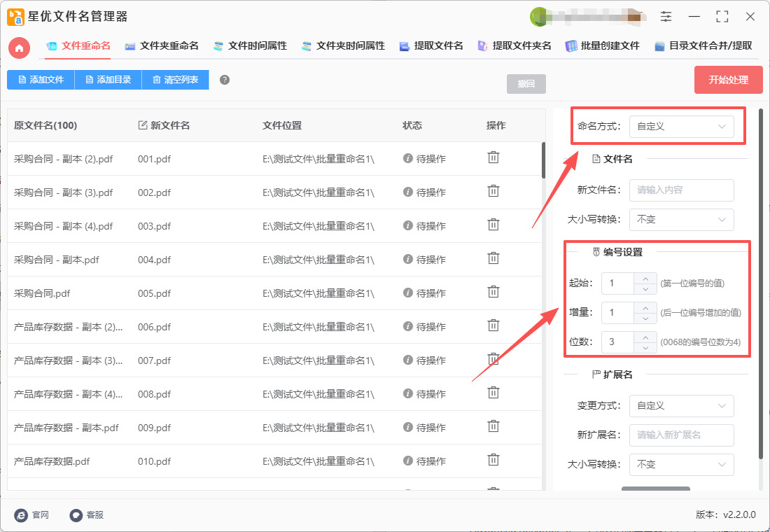Delete the 001.pdf row with trash icon

coord(493,157)
